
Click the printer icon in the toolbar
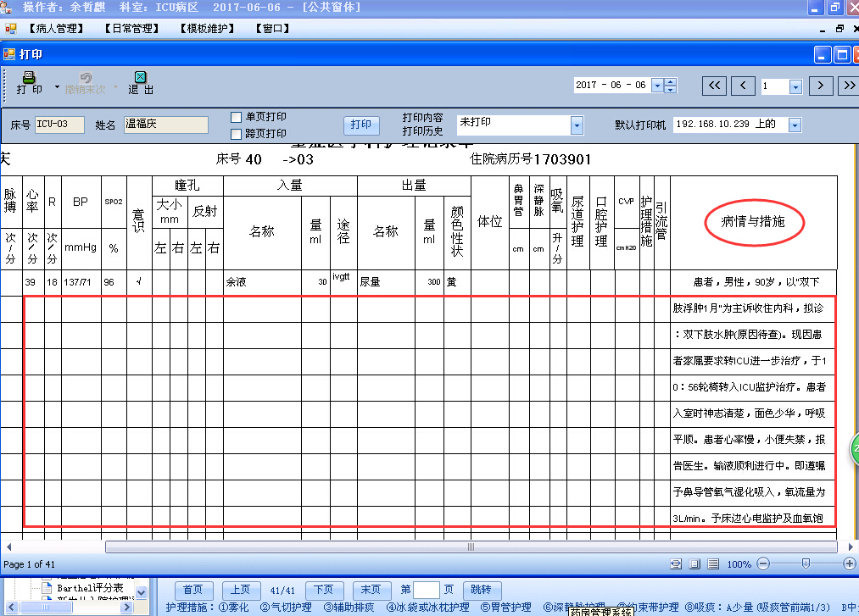point(29,77)
